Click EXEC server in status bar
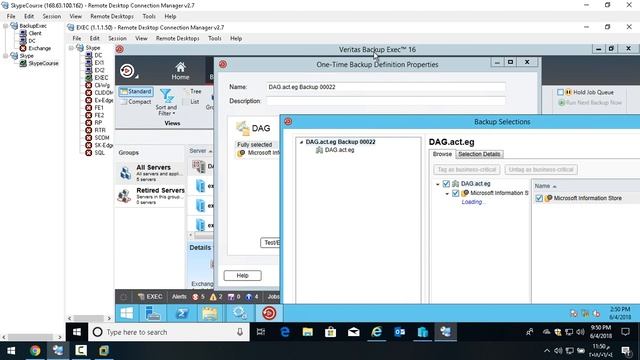 click(150, 297)
